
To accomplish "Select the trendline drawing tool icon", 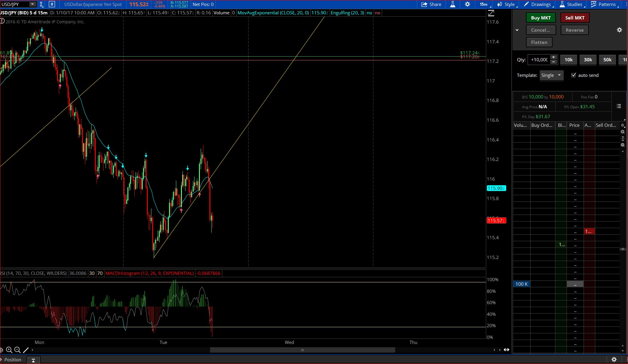I will pos(26,350).
